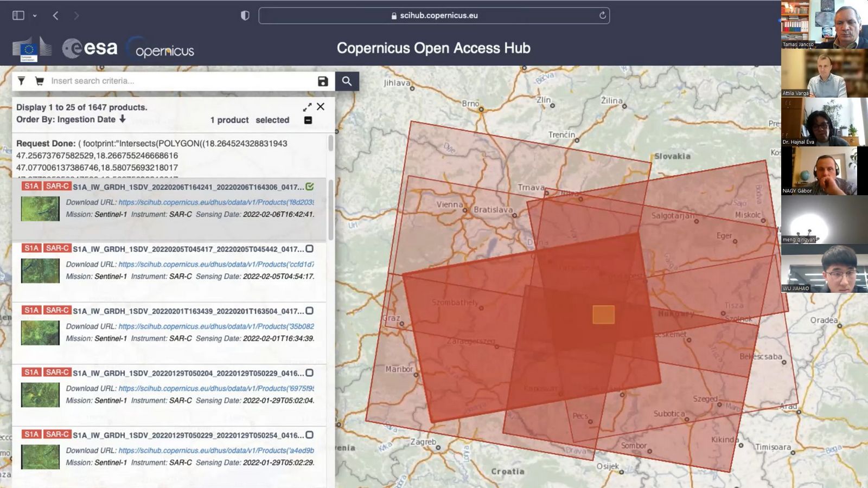The width and height of the screenshot is (868, 488).
Task: Deselect all products using minus box
Action: tap(308, 120)
